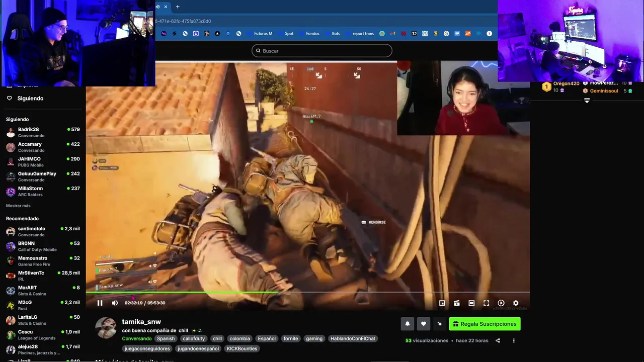Open MrStivenTc recommended channel
644x362 pixels.
43,276
